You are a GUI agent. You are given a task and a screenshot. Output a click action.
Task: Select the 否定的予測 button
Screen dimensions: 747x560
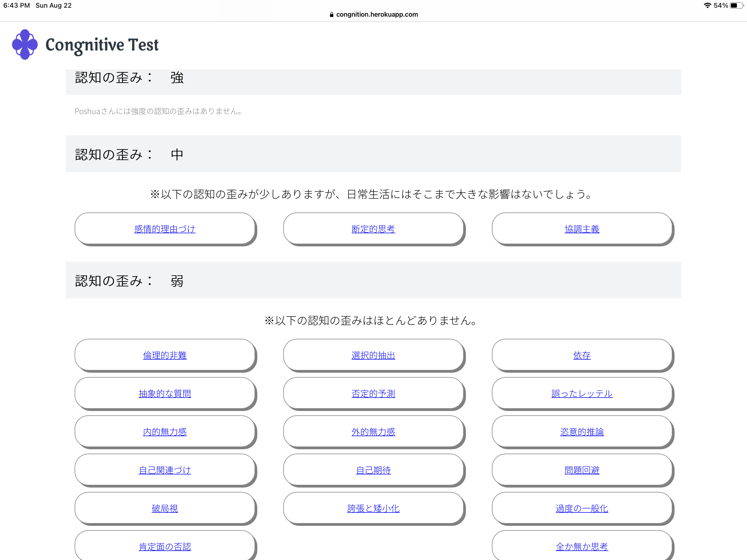click(373, 393)
